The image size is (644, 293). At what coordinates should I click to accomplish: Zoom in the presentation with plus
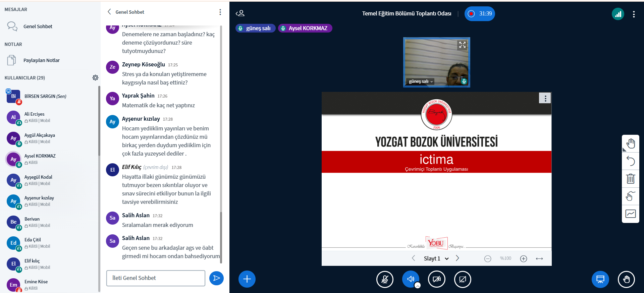pos(523,258)
